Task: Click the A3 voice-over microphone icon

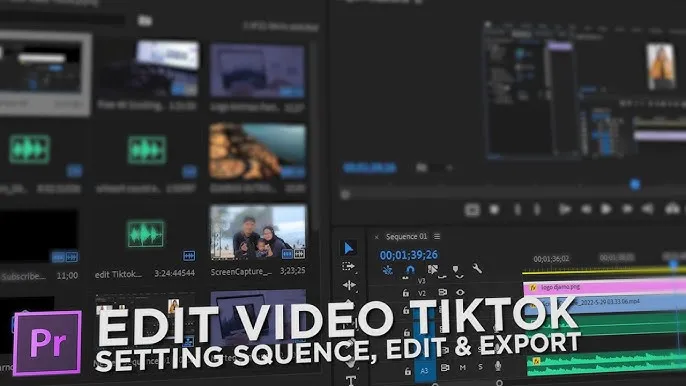Action: click(x=498, y=366)
